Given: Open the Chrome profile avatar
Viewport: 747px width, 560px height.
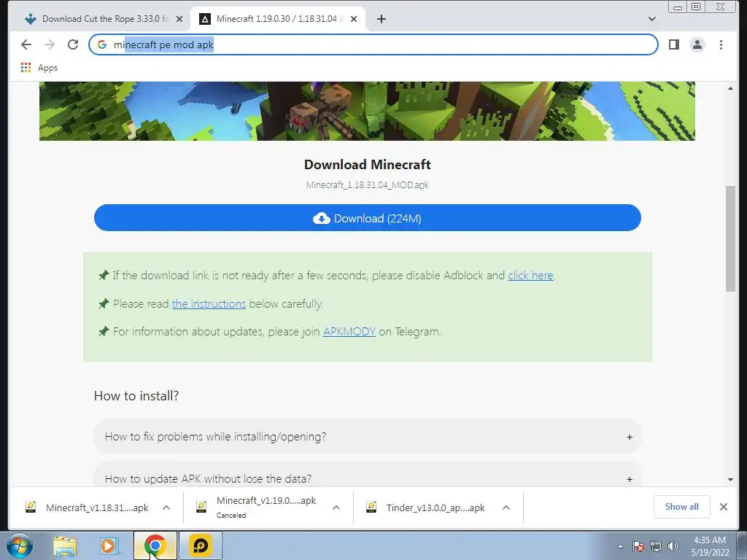Looking at the screenshot, I should point(697,44).
